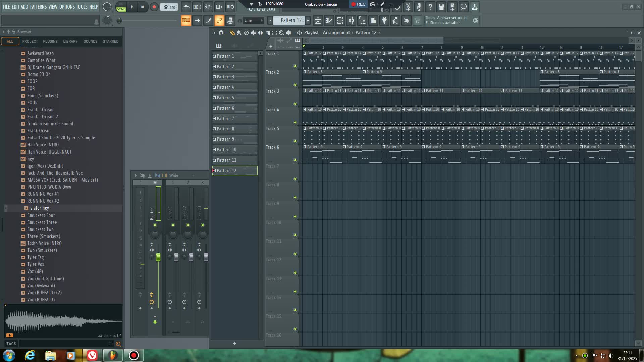The image size is (644, 362).
Task: Select the Paint brush tool in the playlist toolbar
Action: tap(239, 33)
